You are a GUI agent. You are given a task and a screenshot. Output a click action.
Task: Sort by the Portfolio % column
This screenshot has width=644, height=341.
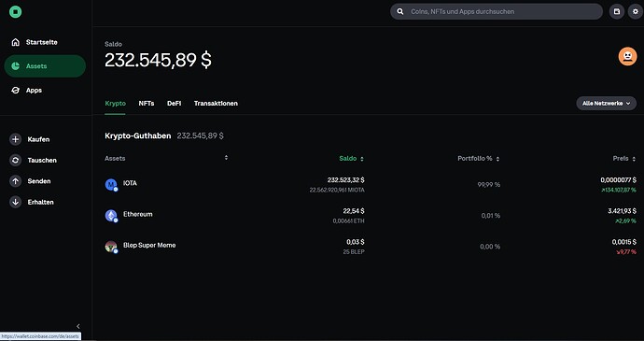click(x=479, y=159)
